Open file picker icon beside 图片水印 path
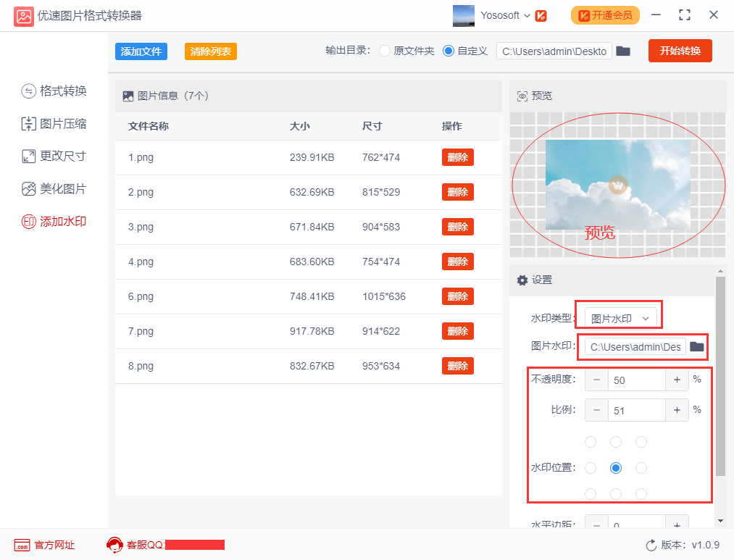The width and height of the screenshot is (734, 560). tap(696, 346)
